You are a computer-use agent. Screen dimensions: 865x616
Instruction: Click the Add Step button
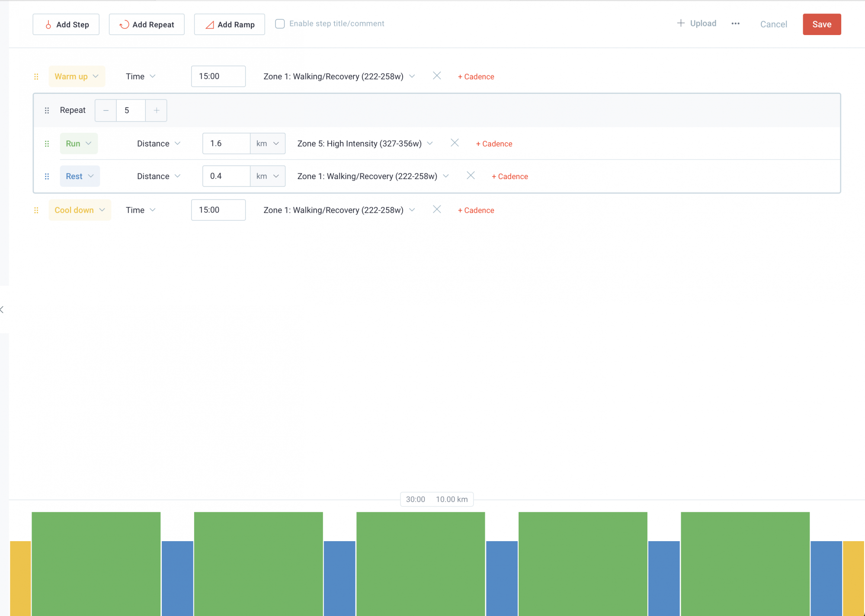(66, 24)
